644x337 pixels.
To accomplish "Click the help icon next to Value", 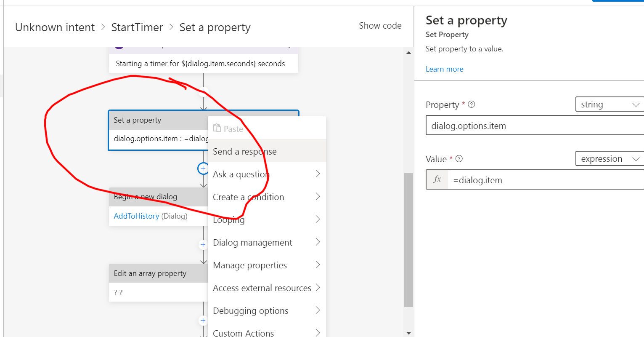I will pos(459,159).
